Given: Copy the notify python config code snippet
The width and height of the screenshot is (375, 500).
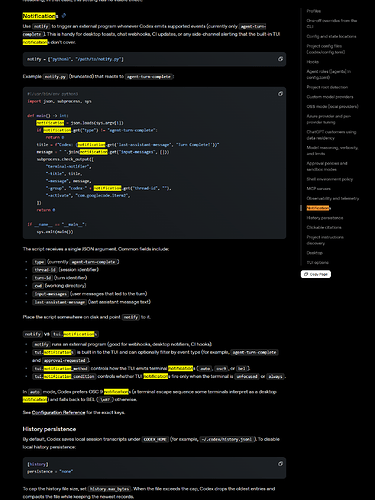Looking at the screenshot, I should tap(280, 59).
